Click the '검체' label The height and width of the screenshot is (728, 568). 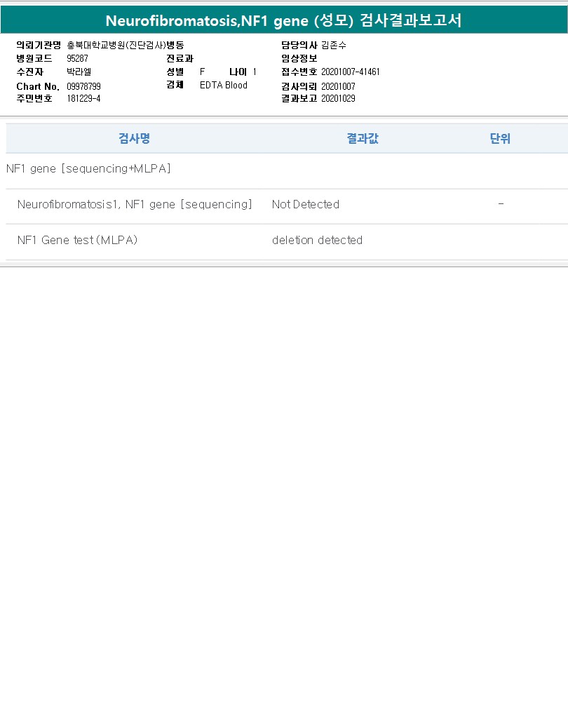pos(175,84)
